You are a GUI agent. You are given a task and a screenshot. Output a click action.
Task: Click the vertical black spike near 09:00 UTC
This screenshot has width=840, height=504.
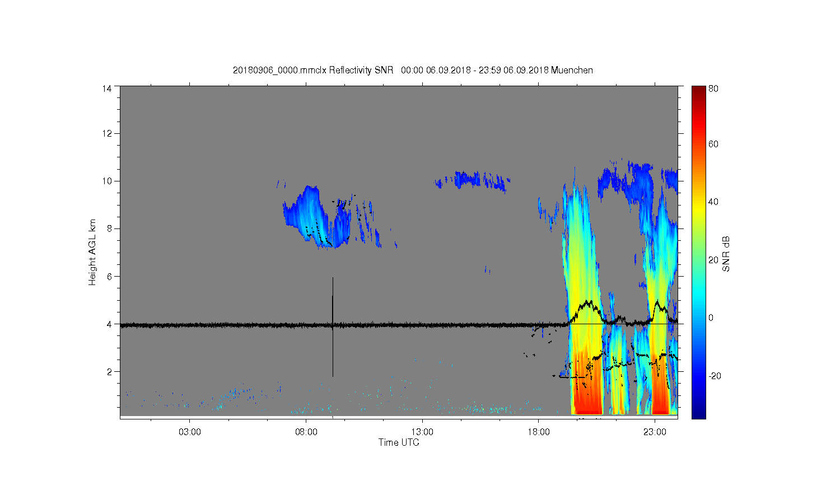point(333,327)
